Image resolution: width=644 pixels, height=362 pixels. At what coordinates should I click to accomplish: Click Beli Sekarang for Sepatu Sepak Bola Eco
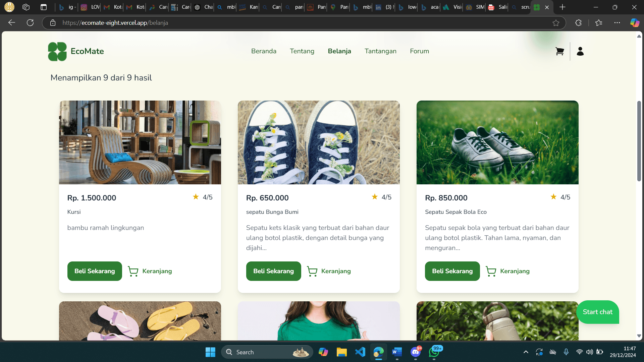pyautogui.click(x=452, y=271)
